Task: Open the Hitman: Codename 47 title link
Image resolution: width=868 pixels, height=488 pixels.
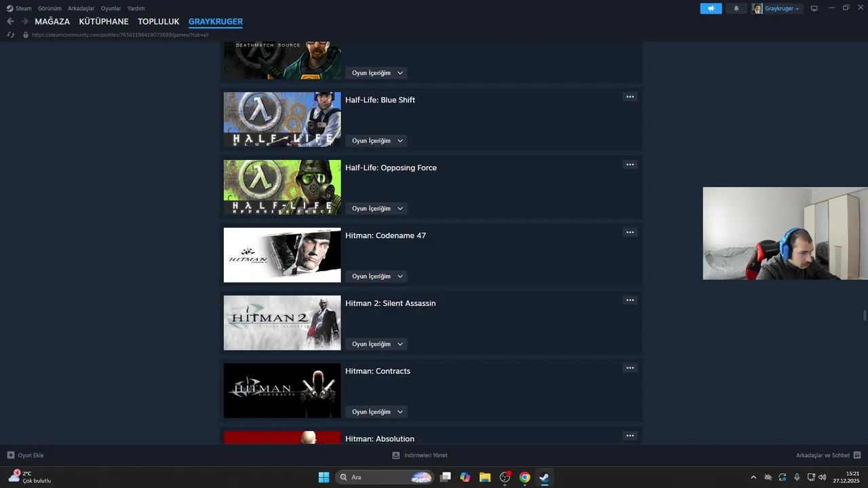Action: pyautogui.click(x=385, y=236)
